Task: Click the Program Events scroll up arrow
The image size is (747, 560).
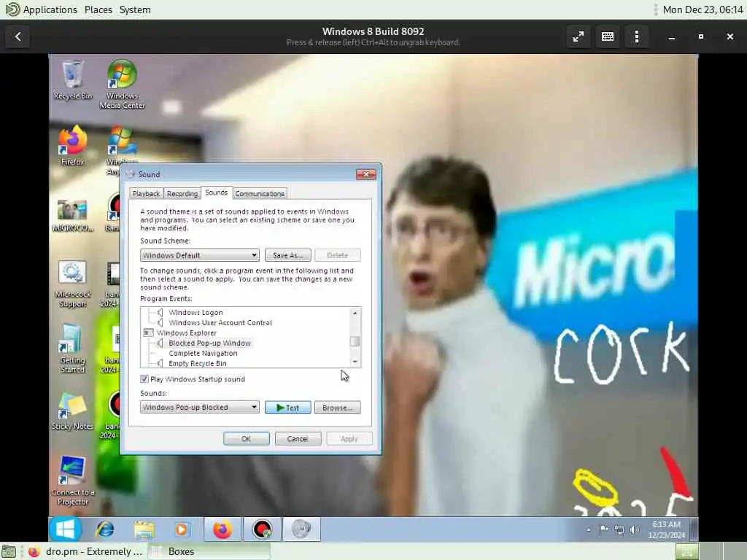Action: tap(355, 313)
